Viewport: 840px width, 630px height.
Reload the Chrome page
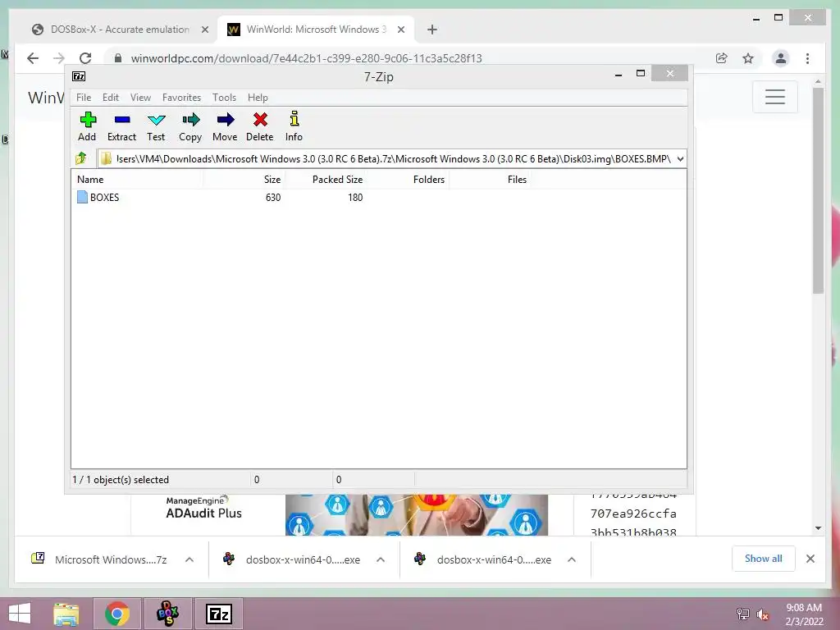pyautogui.click(x=85, y=58)
